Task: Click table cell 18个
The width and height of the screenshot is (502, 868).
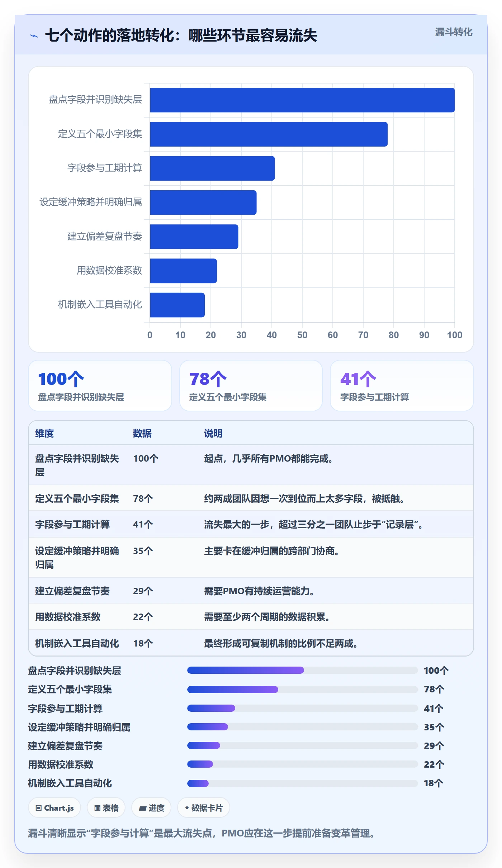Action: coord(143,643)
